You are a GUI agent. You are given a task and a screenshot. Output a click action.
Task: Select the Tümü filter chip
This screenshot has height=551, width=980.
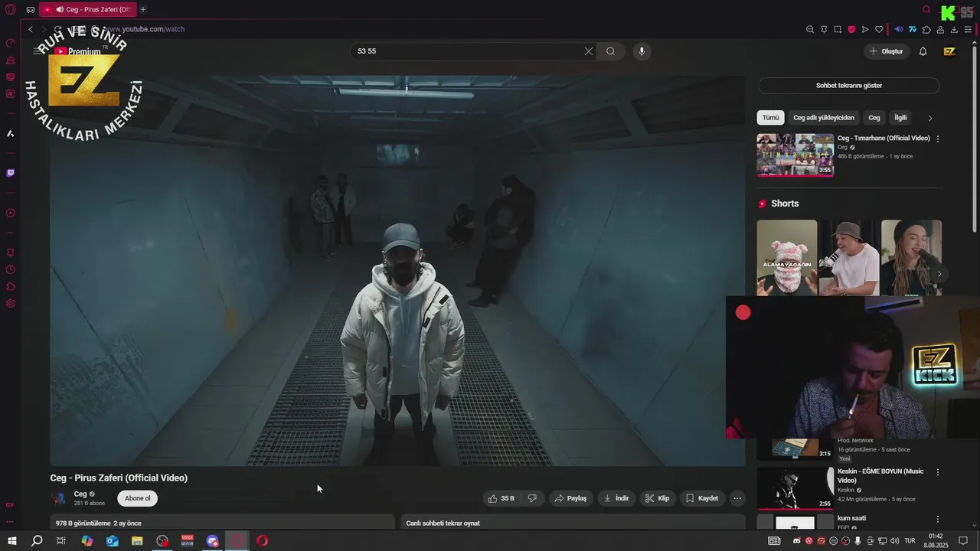point(770,118)
